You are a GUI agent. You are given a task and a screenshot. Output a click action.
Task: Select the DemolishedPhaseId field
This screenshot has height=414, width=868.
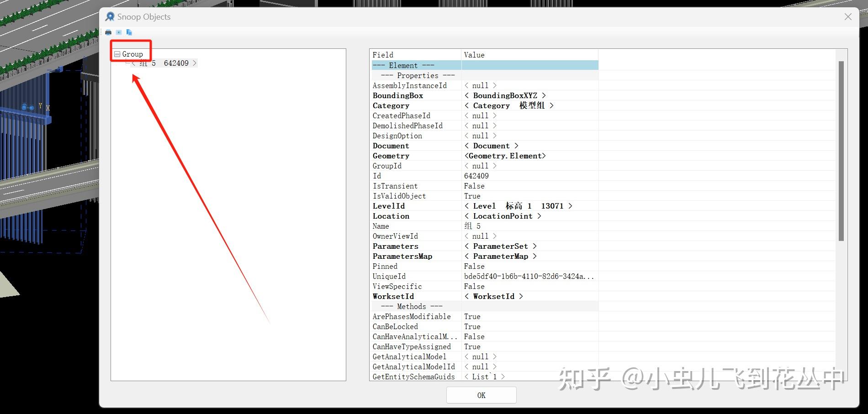tap(408, 126)
